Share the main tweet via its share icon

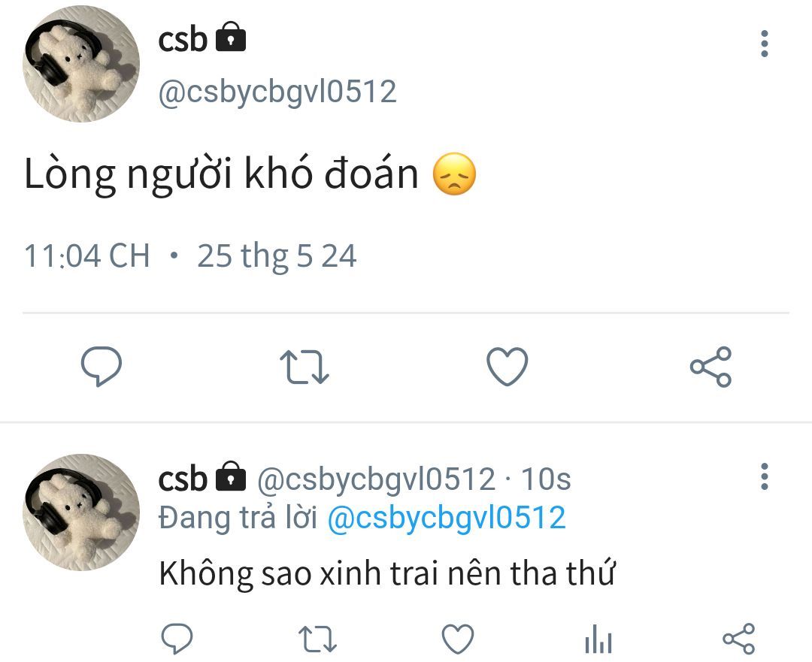tap(710, 367)
